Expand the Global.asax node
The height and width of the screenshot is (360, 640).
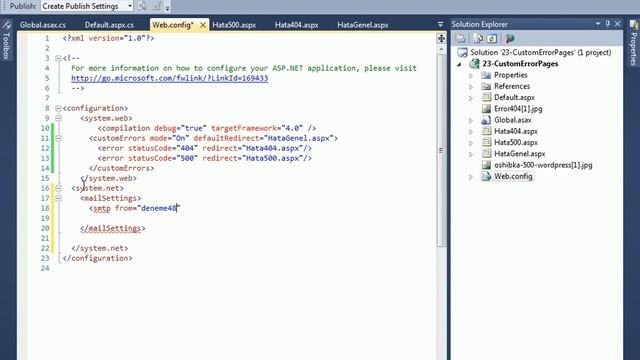click(471, 120)
